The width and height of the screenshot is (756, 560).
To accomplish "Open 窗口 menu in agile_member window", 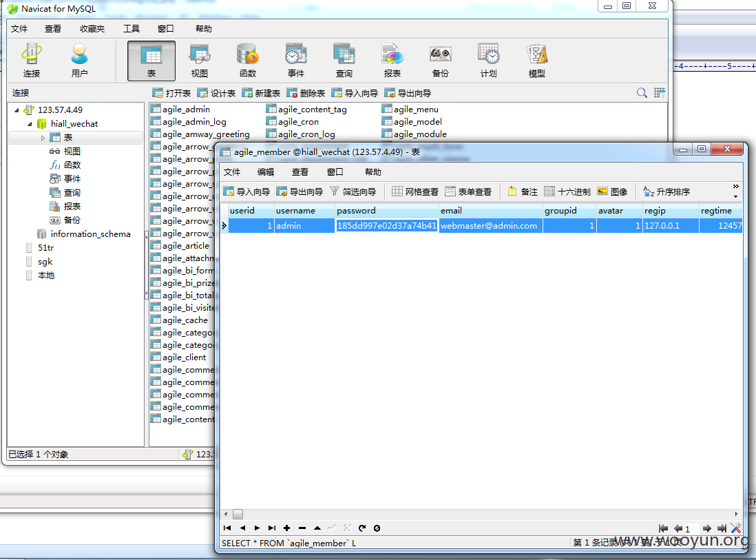I will click(335, 172).
